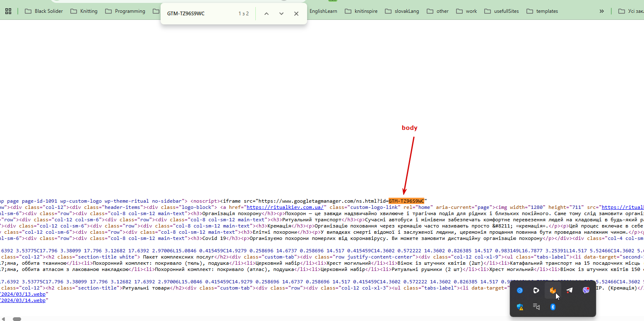Open the slovakLang bookmarks folder
Screen dimensions: 644x321
402,11
